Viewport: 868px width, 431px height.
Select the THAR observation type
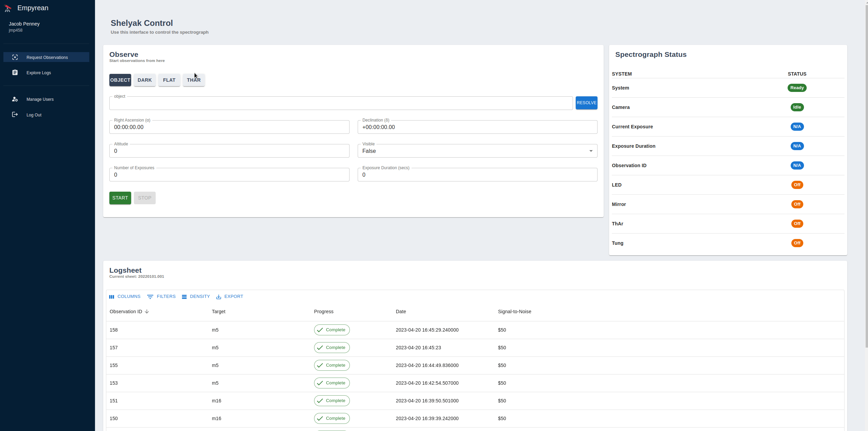point(194,80)
